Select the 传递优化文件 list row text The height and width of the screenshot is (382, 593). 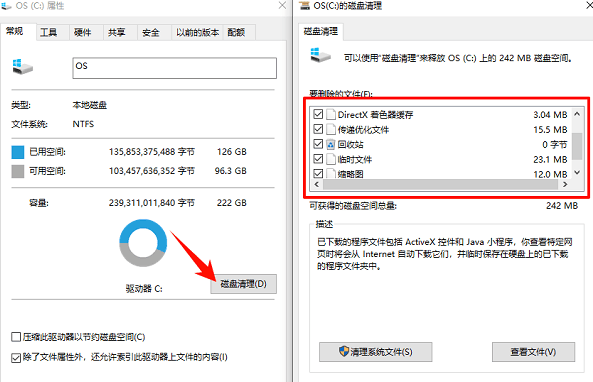(x=363, y=130)
